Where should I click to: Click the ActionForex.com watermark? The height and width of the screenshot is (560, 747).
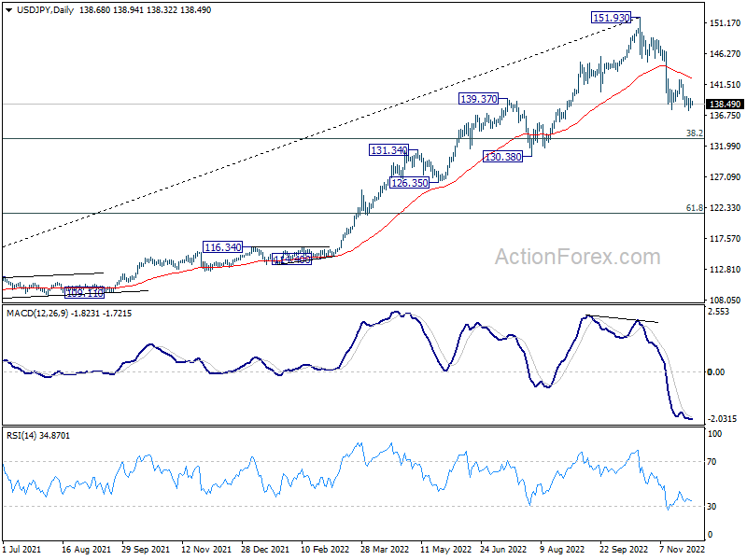(577, 258)
